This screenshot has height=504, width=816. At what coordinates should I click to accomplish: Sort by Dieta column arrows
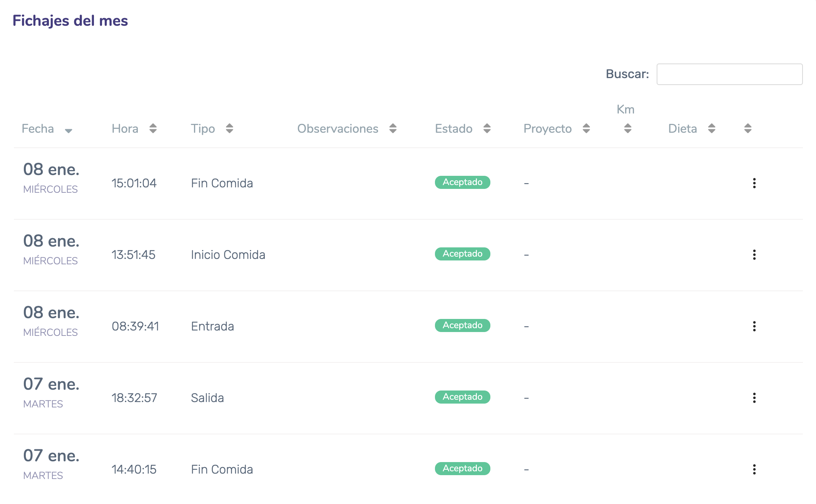point(711,129)
